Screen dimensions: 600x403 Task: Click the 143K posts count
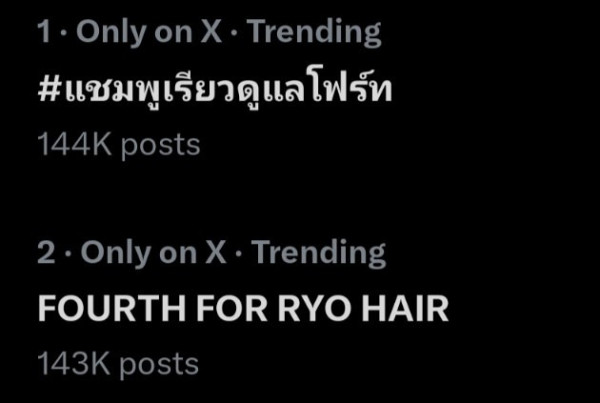pyautogui.click(x=118, y=364)
